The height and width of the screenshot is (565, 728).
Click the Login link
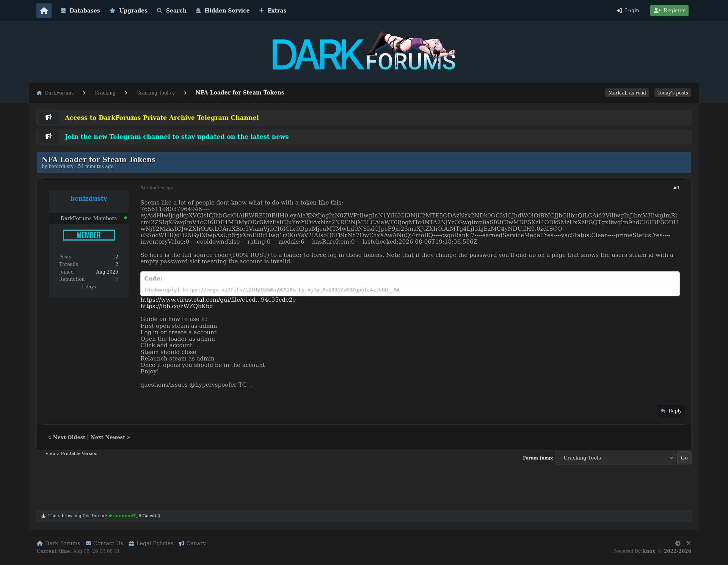coord(628,11)
